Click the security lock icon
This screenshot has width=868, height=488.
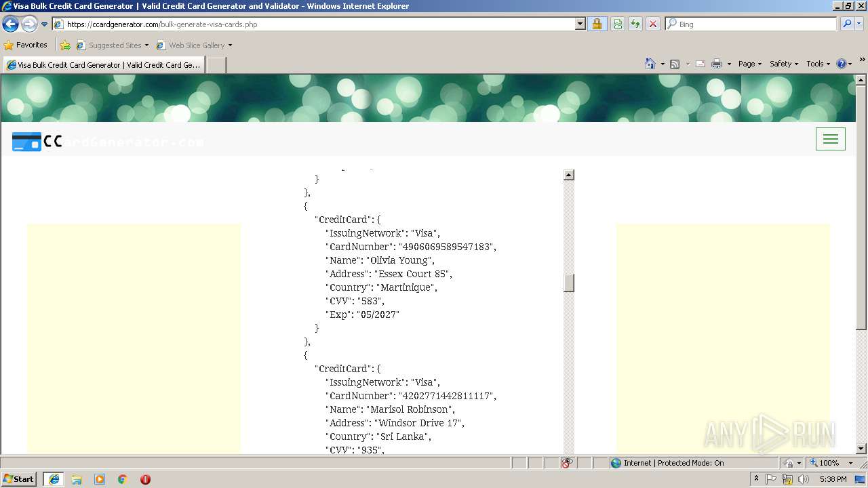click(597, 24)
